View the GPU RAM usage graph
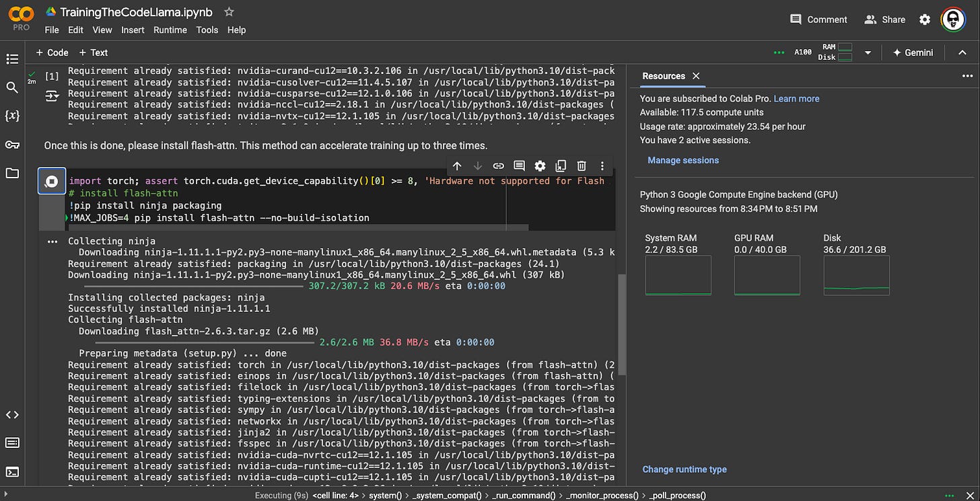Screen dimensions: 980x501 point(767,275)
